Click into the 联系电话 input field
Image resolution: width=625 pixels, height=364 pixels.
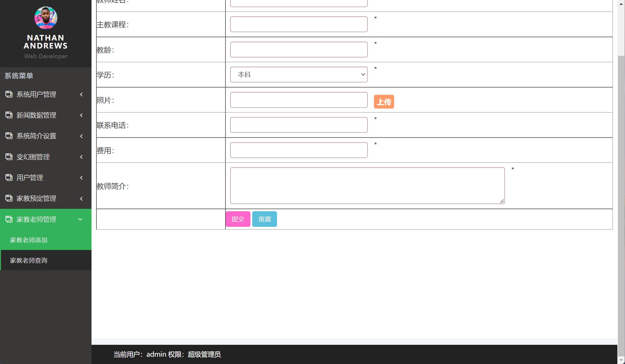(298, 125)
